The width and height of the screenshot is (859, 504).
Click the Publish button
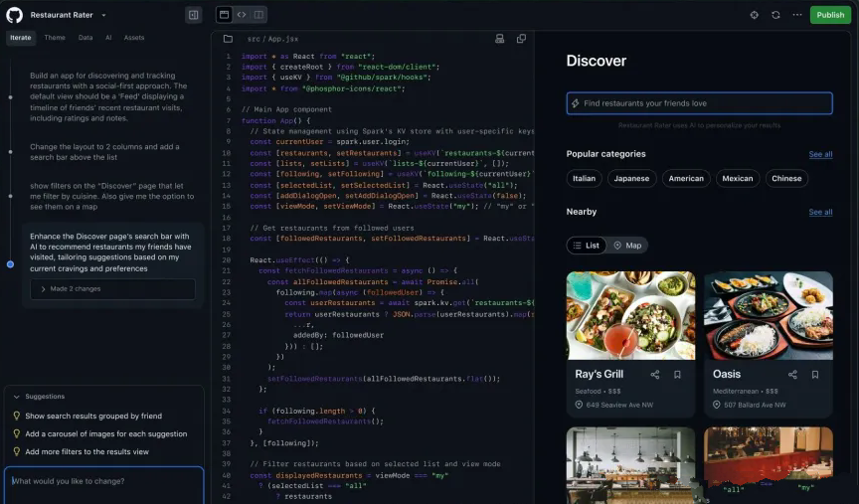point(830,15)
